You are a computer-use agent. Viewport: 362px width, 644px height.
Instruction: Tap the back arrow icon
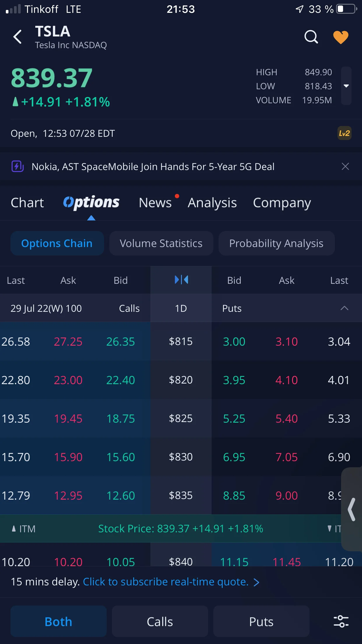[x=17, y=37]
